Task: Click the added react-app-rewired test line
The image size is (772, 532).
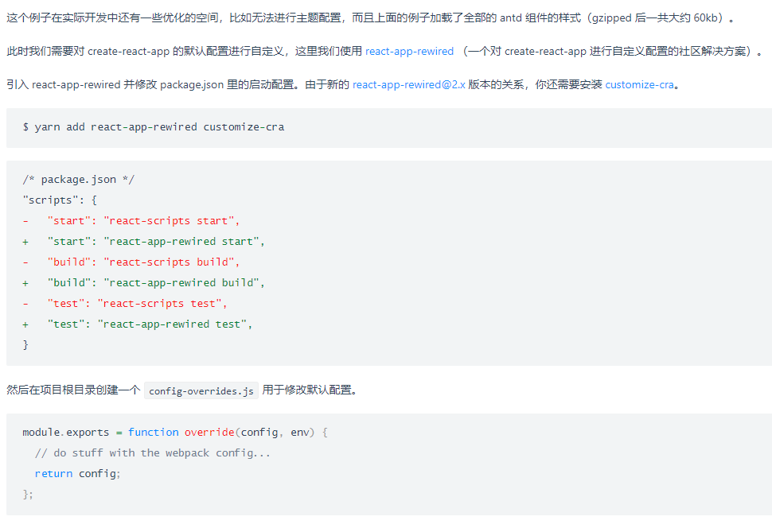Action: (x=150, y=324)
